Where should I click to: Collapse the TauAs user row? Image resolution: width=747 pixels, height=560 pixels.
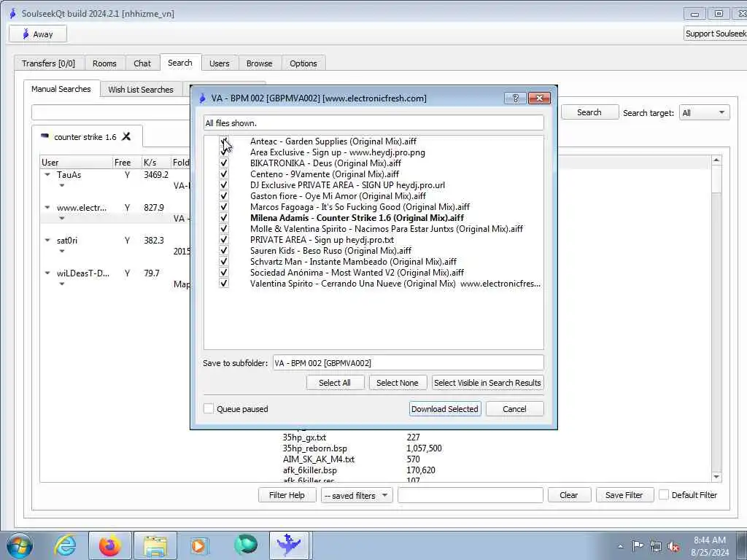pos(47,175)
